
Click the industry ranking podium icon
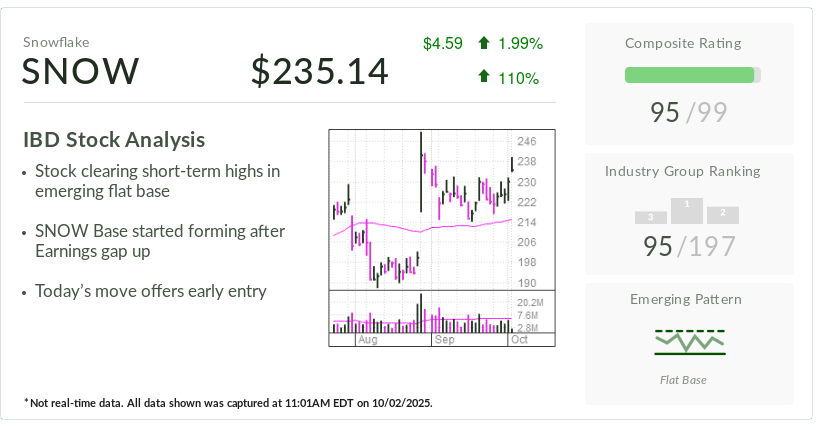click(x=687, y=211)
